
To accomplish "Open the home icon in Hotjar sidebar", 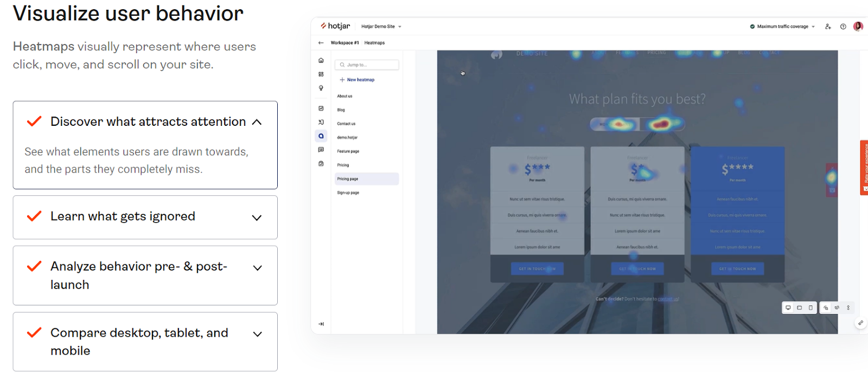I will click(x=321, y=60).
